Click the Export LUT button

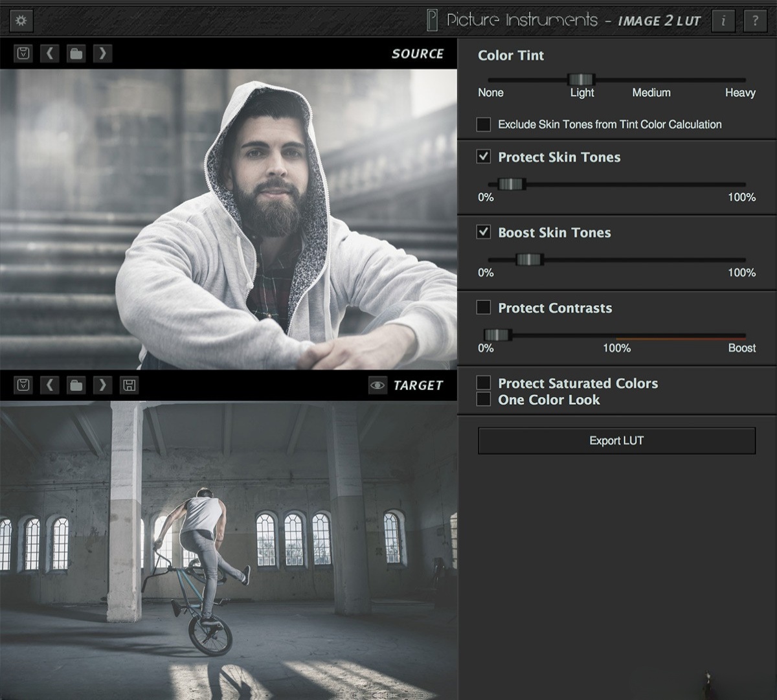click(x=616, y=440)
